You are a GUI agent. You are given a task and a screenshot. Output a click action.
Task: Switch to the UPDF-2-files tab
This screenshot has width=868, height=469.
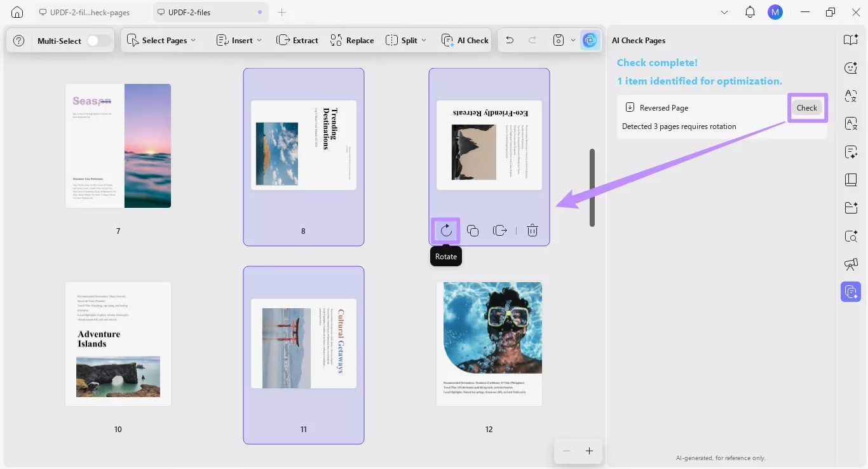(212, 12)
